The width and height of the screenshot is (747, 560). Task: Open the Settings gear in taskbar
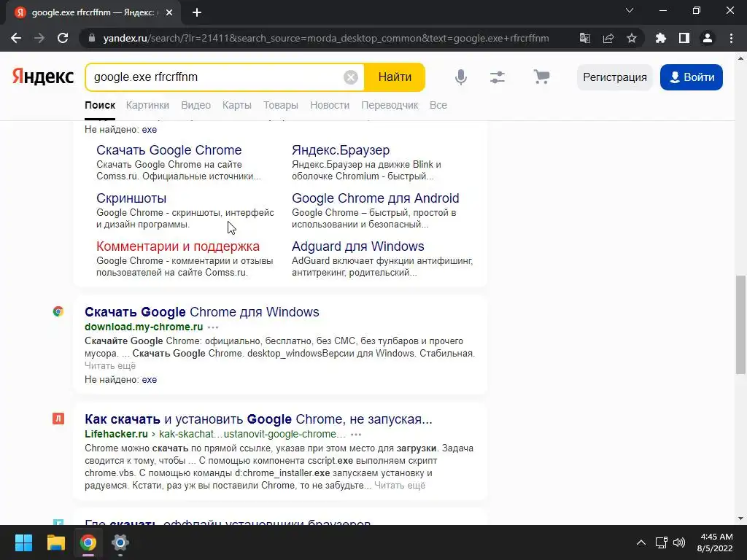(x=120, y=542)
